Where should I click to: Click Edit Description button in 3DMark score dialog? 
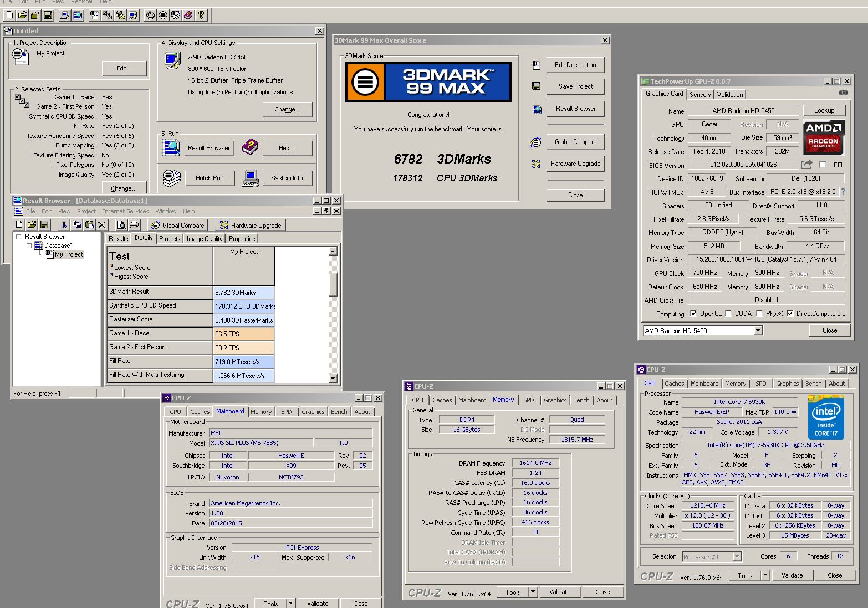[x=575, y=65]
